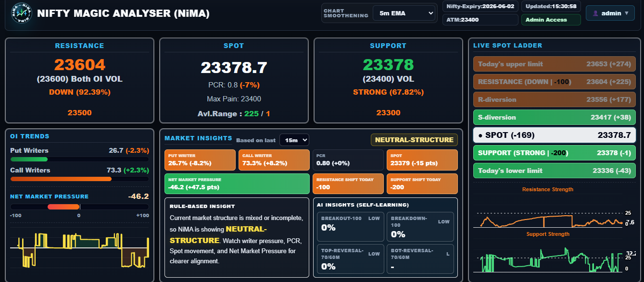Open the admin account dropdown arrow
Image resolution: width=644 pixels, height=282 pixels.
pyautogui.click(x=626, y=13)
